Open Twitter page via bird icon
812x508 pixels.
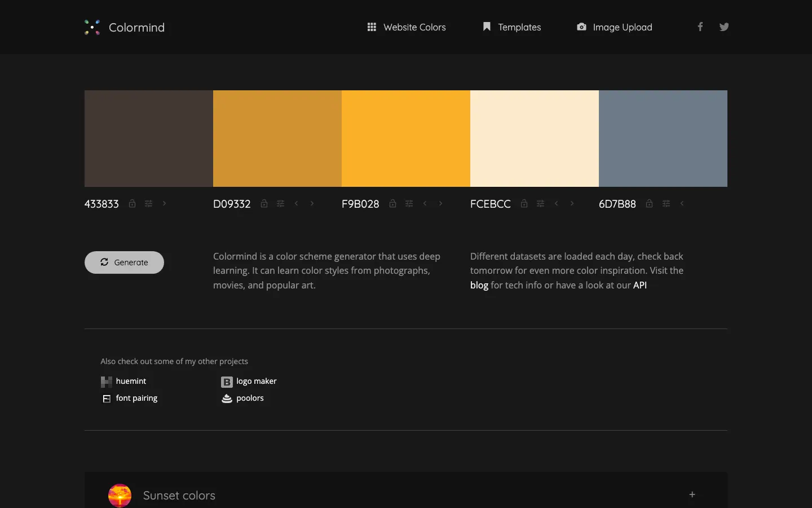pyautogui.click(x=724, y=27)
